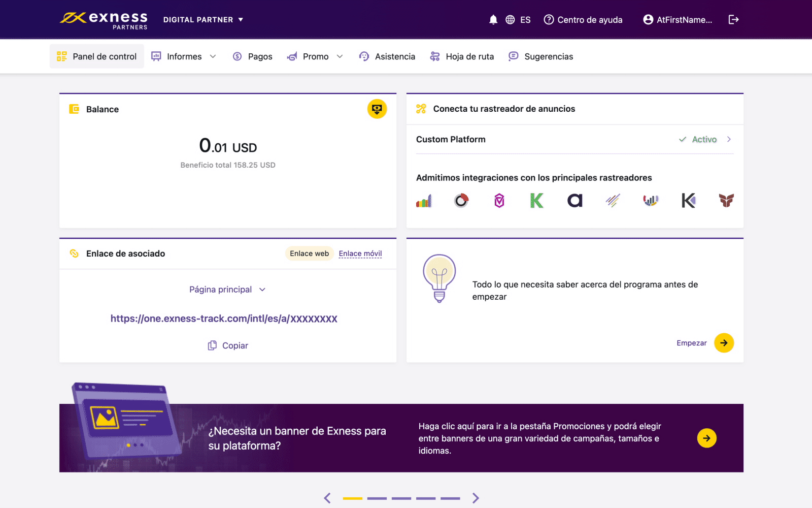Click the globe language icon
The image size is (812, 508).
click(x=510, y=20)
